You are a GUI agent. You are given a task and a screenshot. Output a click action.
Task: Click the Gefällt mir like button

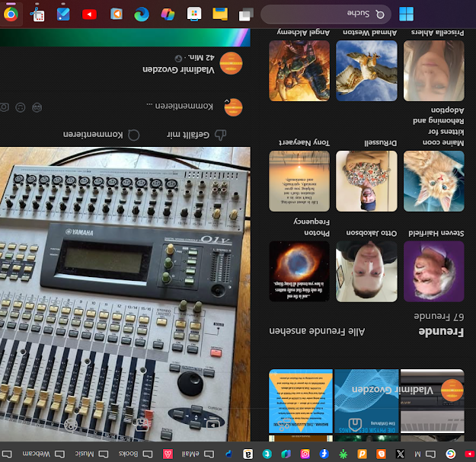196,135
